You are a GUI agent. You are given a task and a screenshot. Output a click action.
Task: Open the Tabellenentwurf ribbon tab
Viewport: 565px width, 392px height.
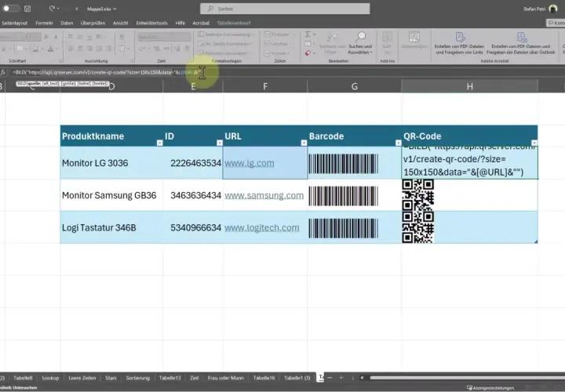[234, 23]
